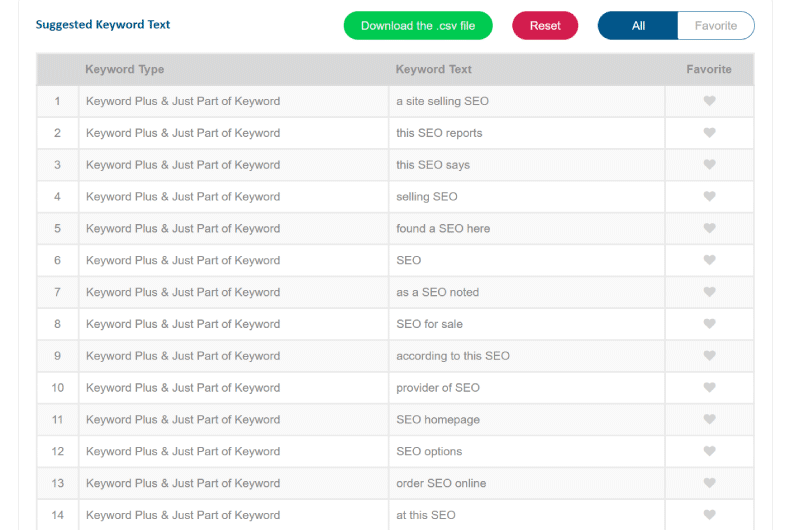Toggle heart for 'as a SEO noted'
This screenshot has height=530, width=800.
(709, 292)
